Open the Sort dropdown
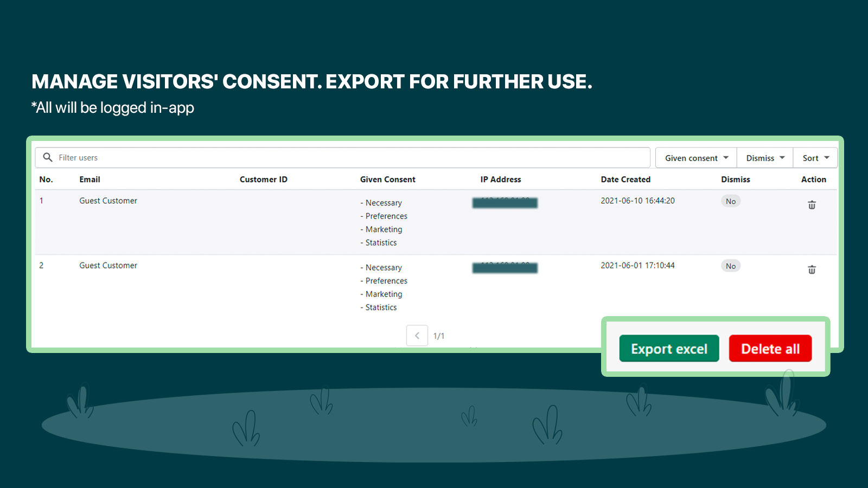 815,158
